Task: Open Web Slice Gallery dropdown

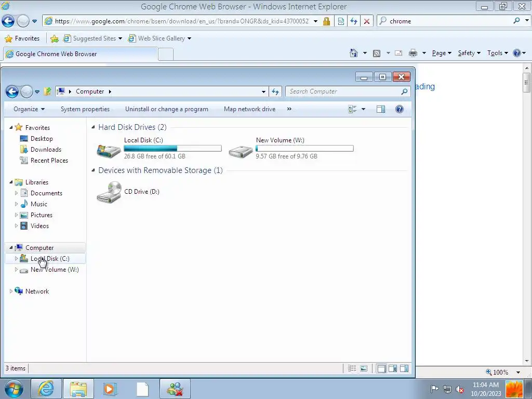Action: point(189,38)
